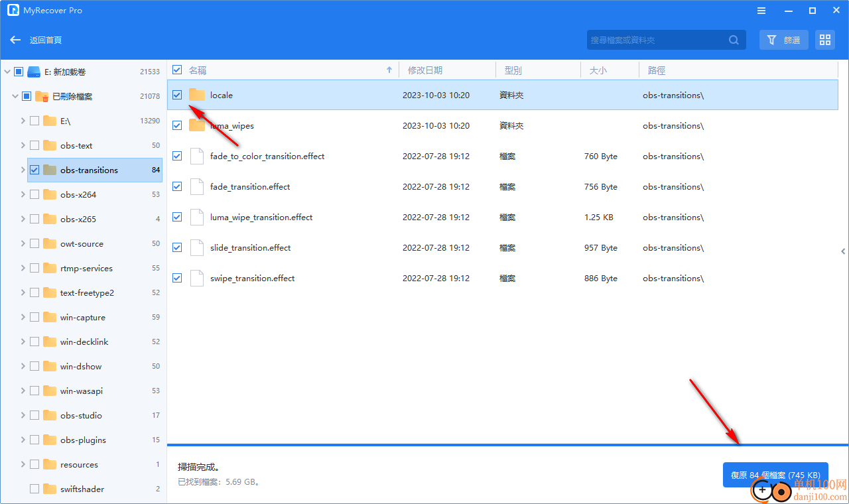
Task: Uncheck the obs-transitions tree checkbox
Action: (x=34, y=170)
